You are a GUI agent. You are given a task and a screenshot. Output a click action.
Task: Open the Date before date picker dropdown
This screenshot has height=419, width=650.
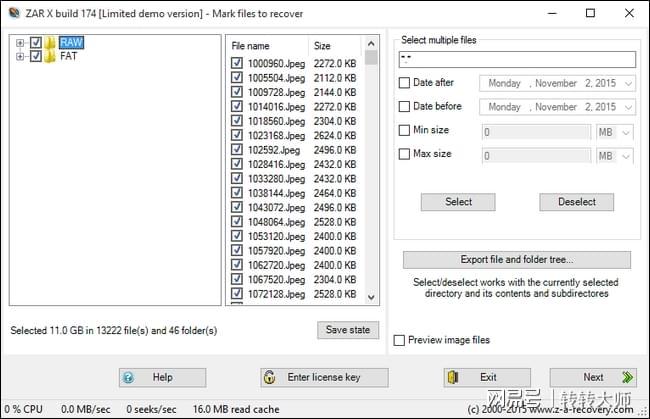point(628,107)
